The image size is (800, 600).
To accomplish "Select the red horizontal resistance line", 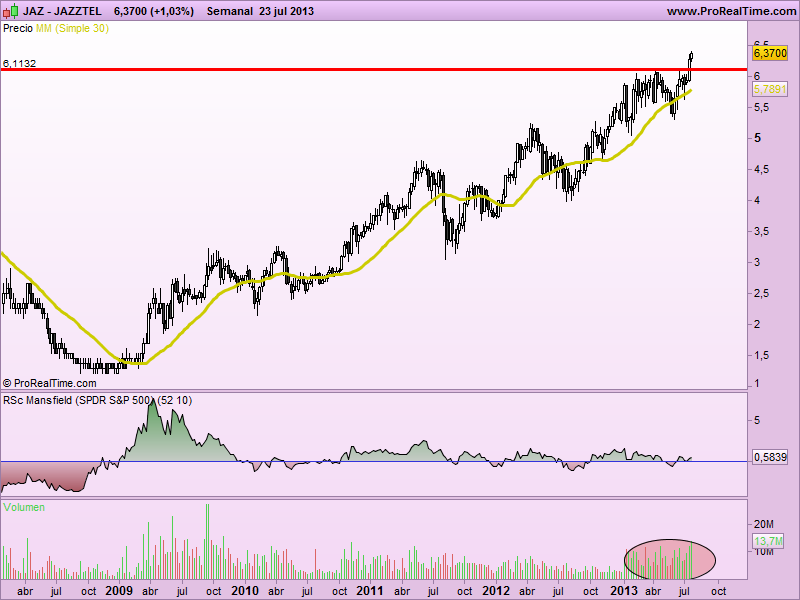I will pos(373,69).
